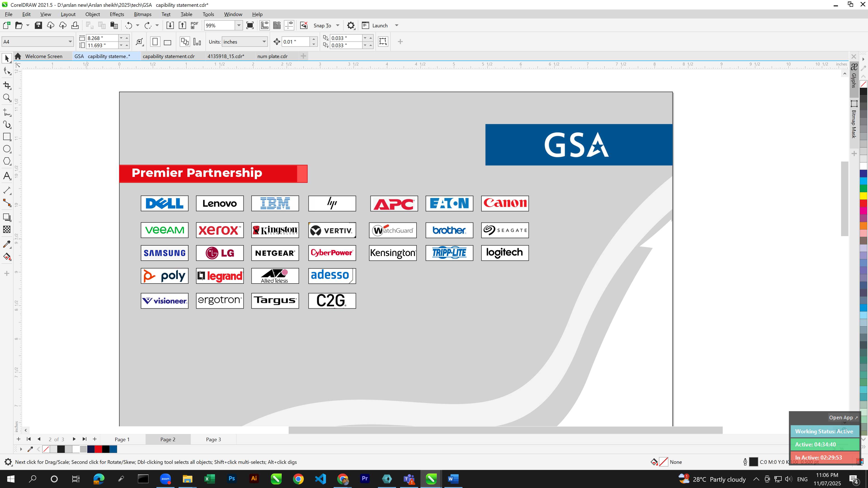This screenshot has width=868, height=488.
Task: Select the Color Eyedropper tool
Action: pyautogui.click(x=7, y=244)
